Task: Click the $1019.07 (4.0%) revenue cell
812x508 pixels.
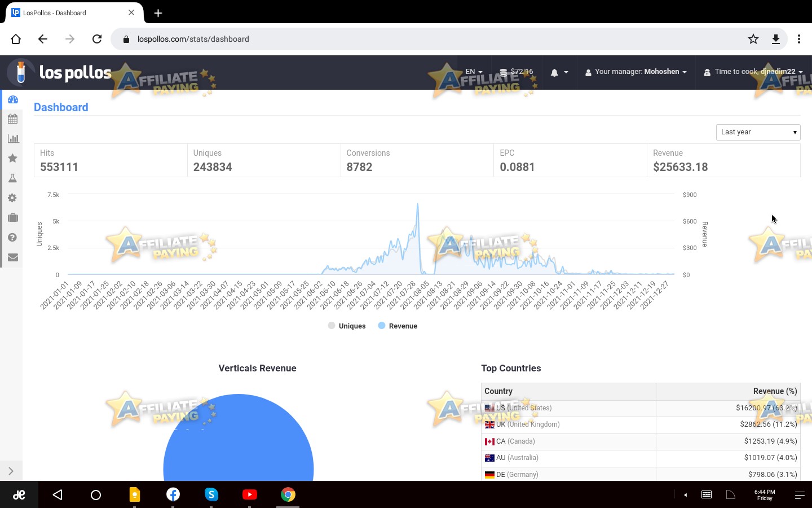Action: [x=728, y=458]
